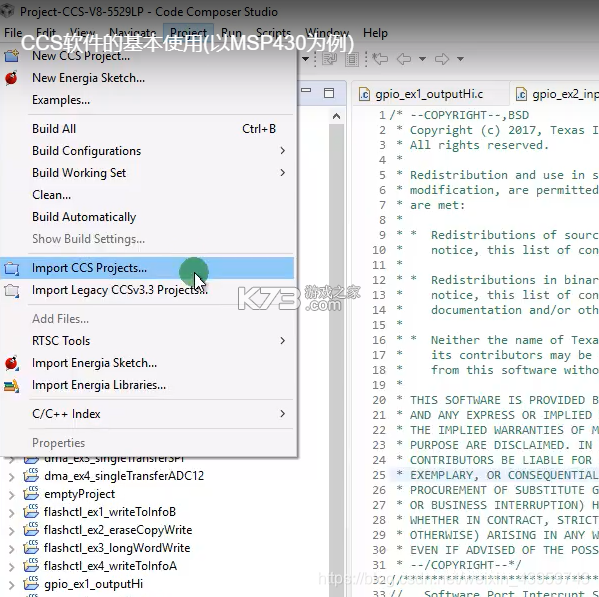
Task: Click the dma_ex4_singleTransferADC12 project icon
Action: click(x=31, y=476)
